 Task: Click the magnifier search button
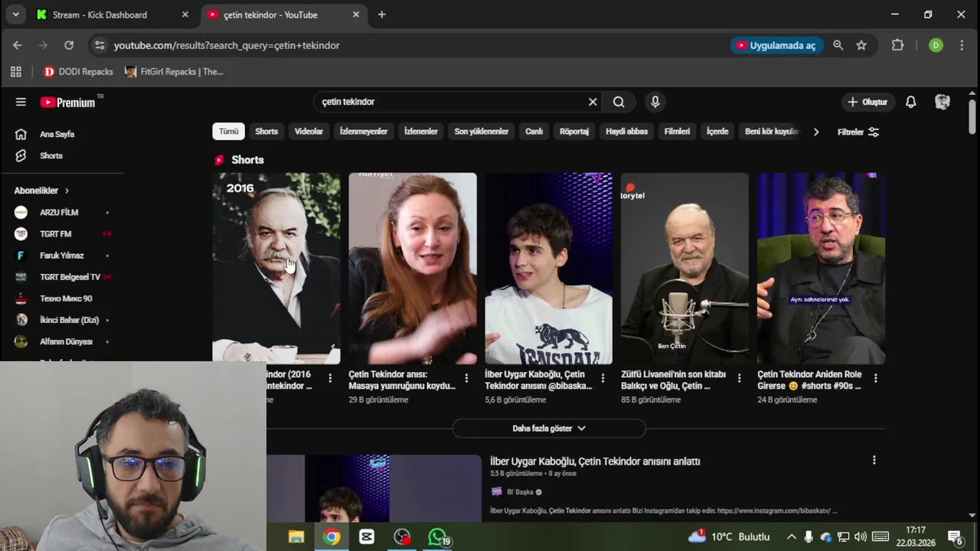click(619, 102)
